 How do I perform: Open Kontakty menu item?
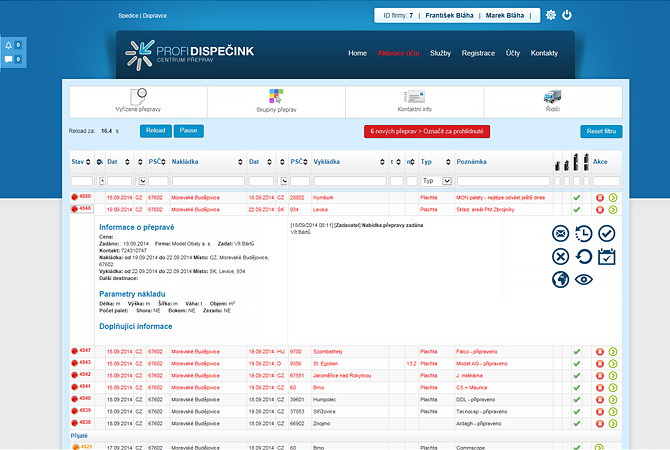pyautogui.click(x=544, y=53)
